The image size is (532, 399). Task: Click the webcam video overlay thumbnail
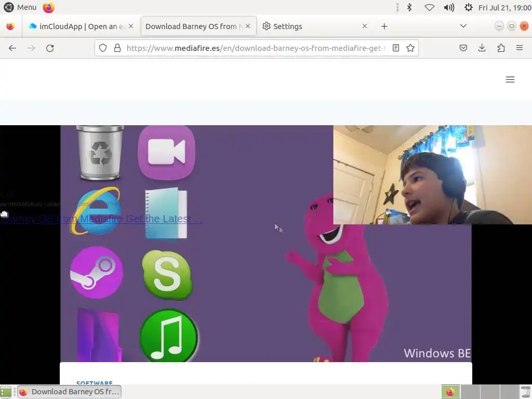(x=433, y=175)
